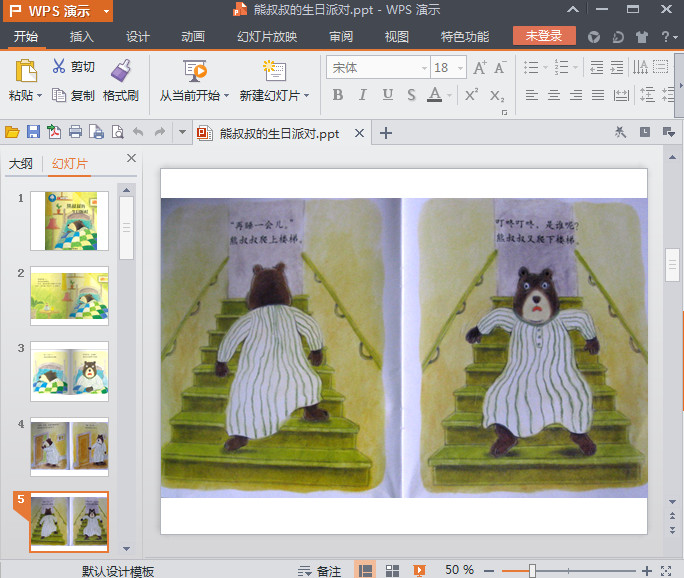Viewport: 684px width, 578px height.
Task: Open the Insert (插入) ribbon tab
Action: click(82, 37)
